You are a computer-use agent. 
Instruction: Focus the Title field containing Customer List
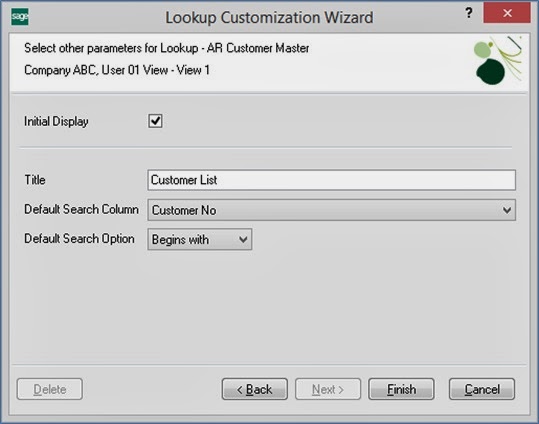coord(331,180)
